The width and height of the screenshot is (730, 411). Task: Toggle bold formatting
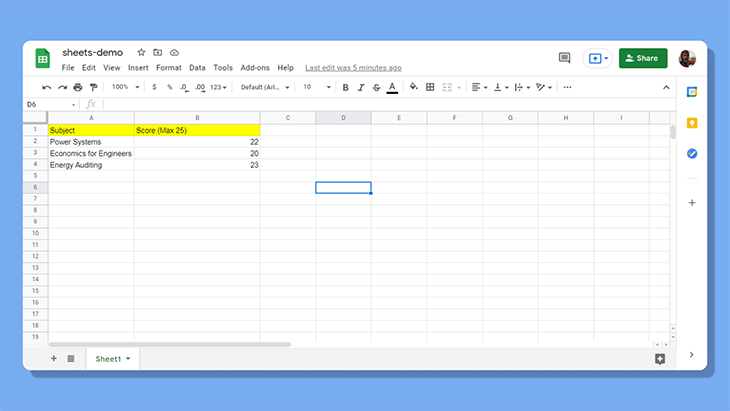click(345, 87)
